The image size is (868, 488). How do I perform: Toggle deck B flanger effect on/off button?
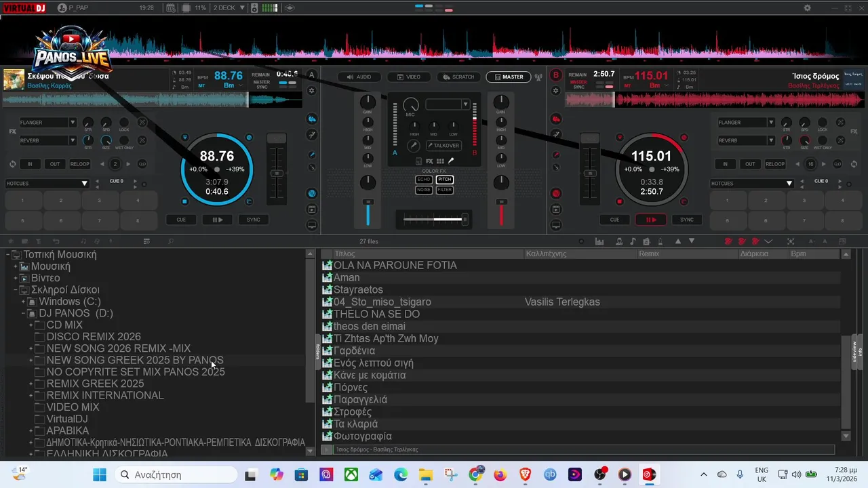(x=841, y=123)
